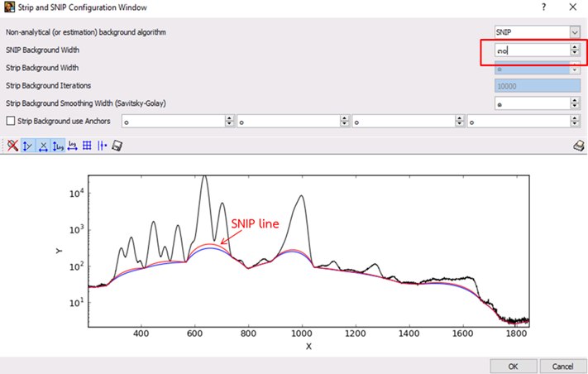Toggle logarithmic X-axis icon
This screenshot has width=588, height=374.
[x=73, y=146]
